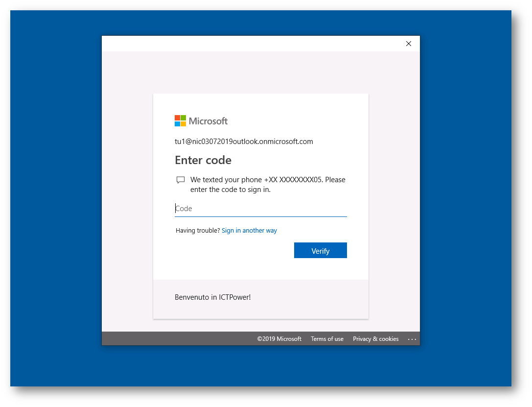This screenshot has height=407, width=532.
Task: Open the footer ellipsis more options
Action: 412,339
